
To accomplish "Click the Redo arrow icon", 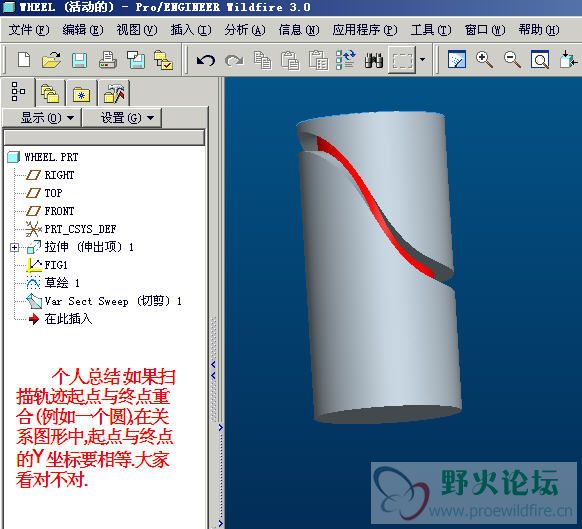I will pyautogui.click(x=234, y=60).
